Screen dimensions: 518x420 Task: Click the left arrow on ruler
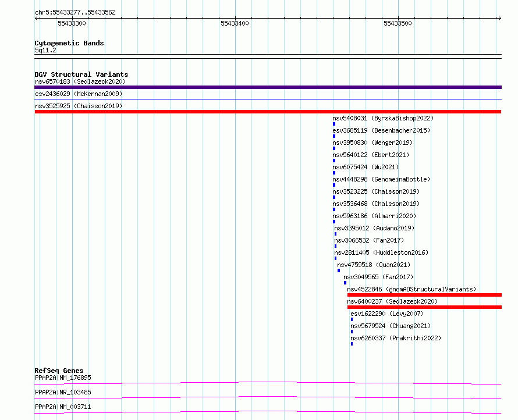pos(37,19)
